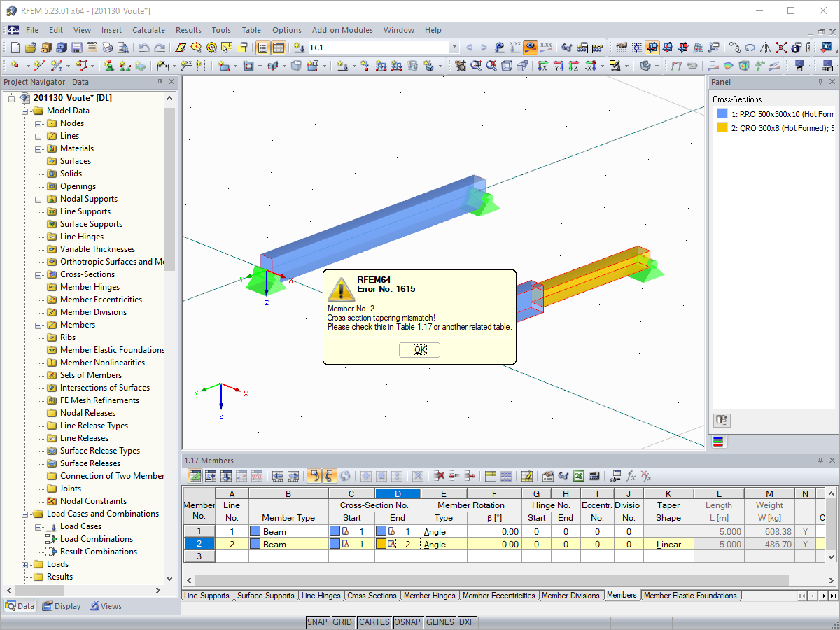Toggle the Project Navigator display icon in the toolbar
Viewport: 840px width, 630px height.
click(263, 48)
